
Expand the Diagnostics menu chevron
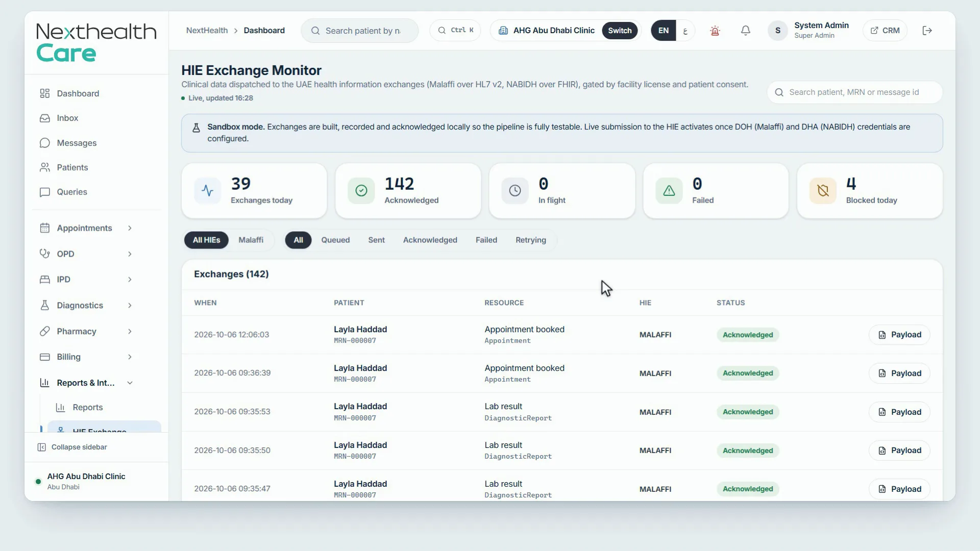130,306
